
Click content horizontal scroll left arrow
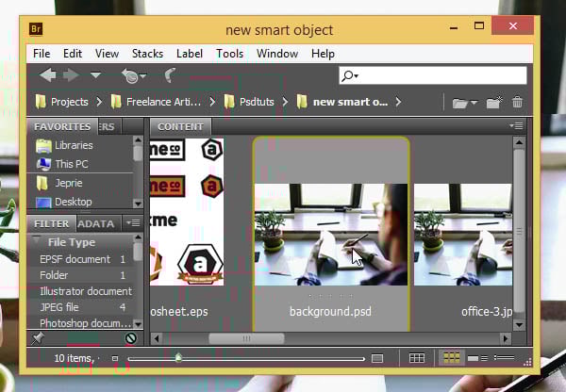click(x=157, y=338)
